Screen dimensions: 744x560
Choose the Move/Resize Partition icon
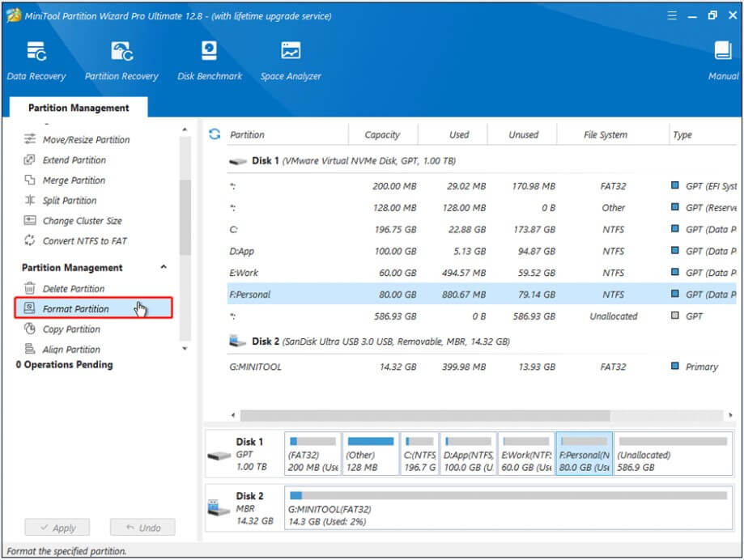pos(30,139)
